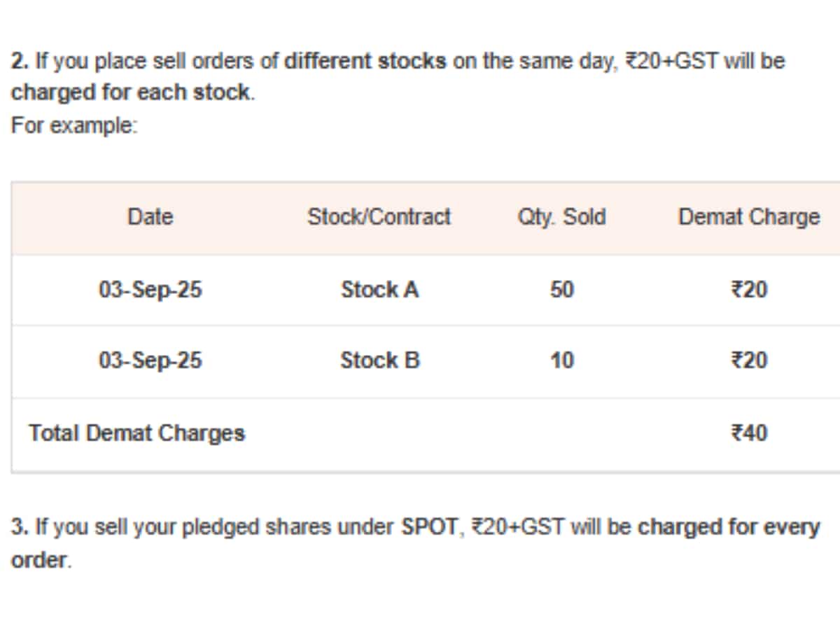Select the Stock B cell

tap(379, 360)
